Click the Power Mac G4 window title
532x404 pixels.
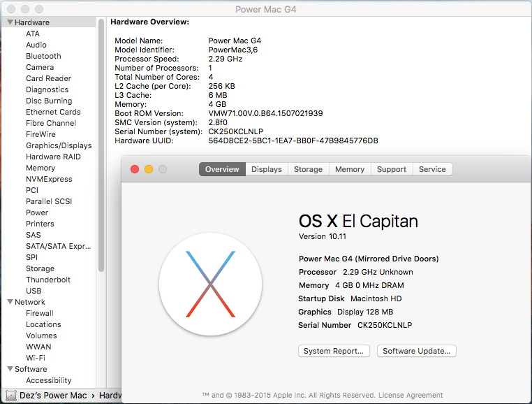coord(266,10)
